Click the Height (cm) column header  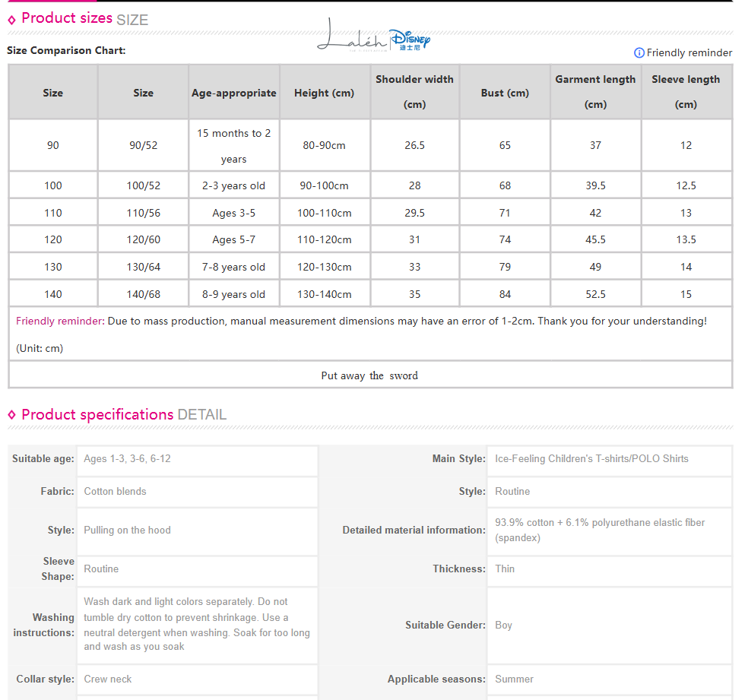[325, 93]
